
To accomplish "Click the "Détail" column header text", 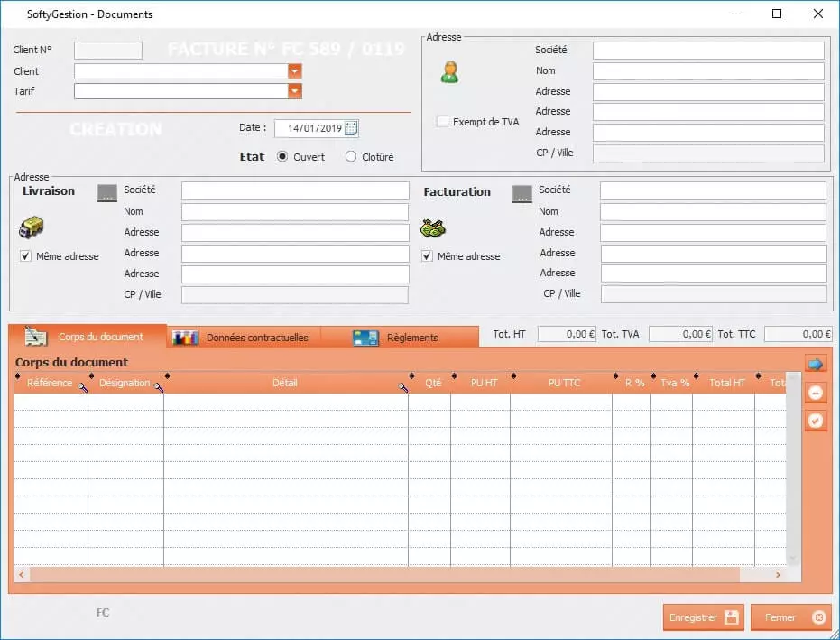I will point(284,383).
